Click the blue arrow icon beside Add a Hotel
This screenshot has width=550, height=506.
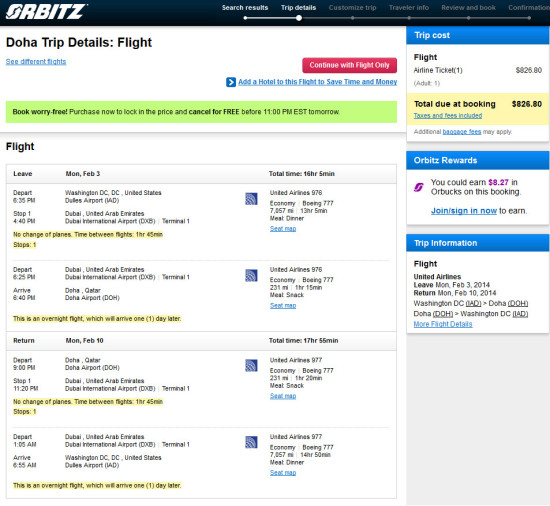(231, 82)
